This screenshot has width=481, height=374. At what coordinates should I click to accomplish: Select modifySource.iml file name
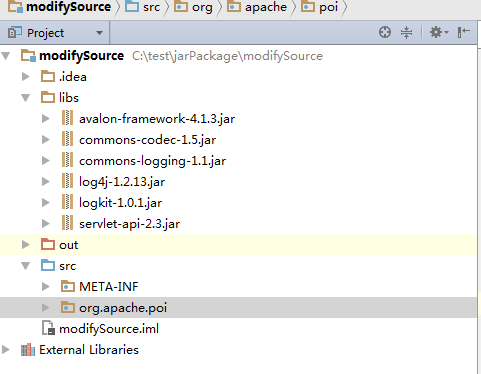click(x=109, y=329)
